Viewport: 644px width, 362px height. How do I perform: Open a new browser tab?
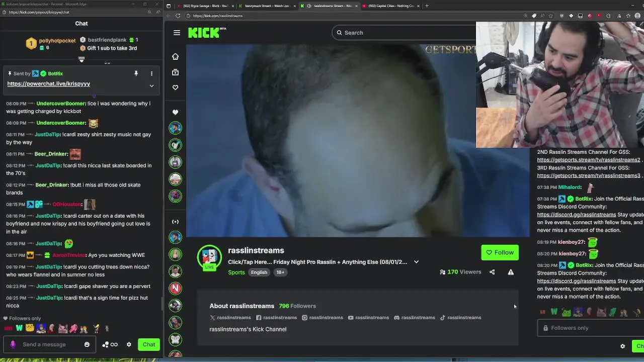pos(427,6)
